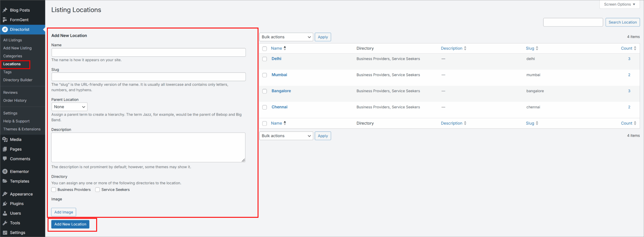Click into the location Name field

[x=148, y=52]
